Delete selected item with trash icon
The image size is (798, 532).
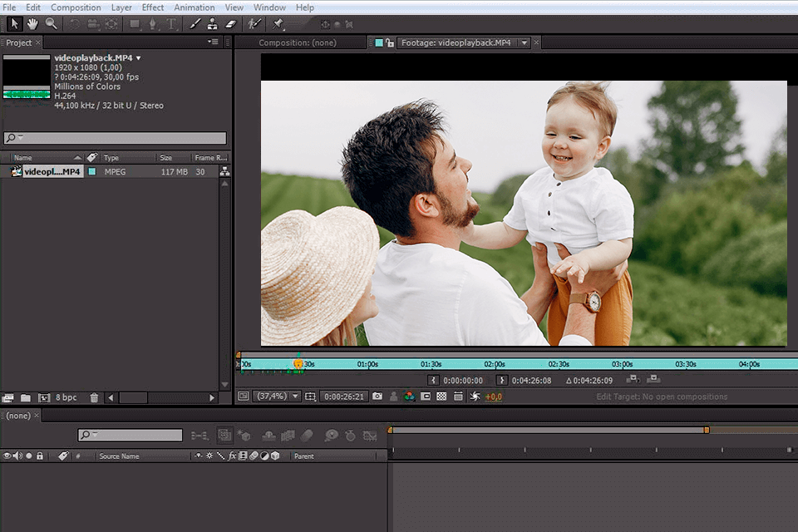(94, 398)
